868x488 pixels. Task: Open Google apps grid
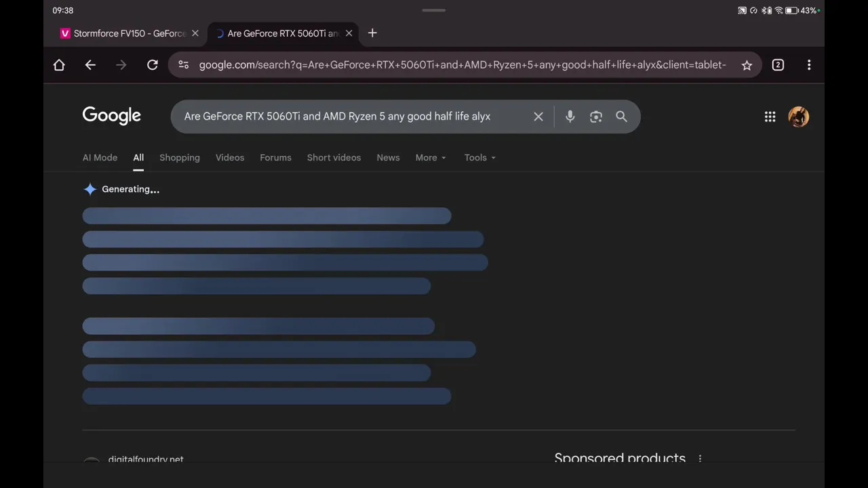(770, 117)
